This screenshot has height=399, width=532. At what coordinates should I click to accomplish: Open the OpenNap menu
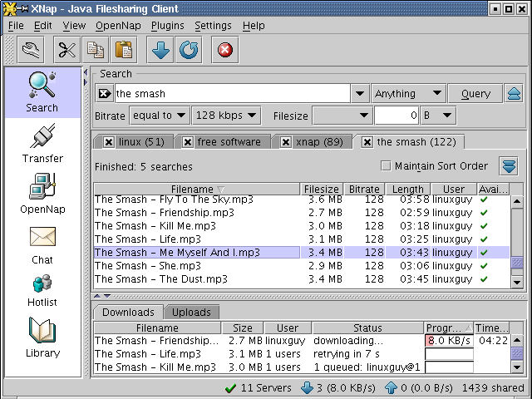[118, 26]
